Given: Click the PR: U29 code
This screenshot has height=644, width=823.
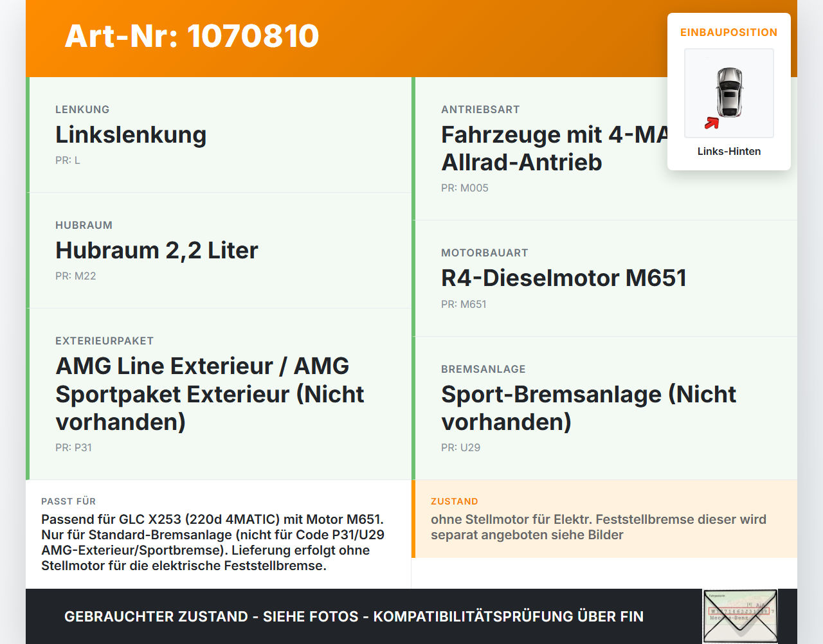Looking at the screenshot, I should tap(460, 447).
